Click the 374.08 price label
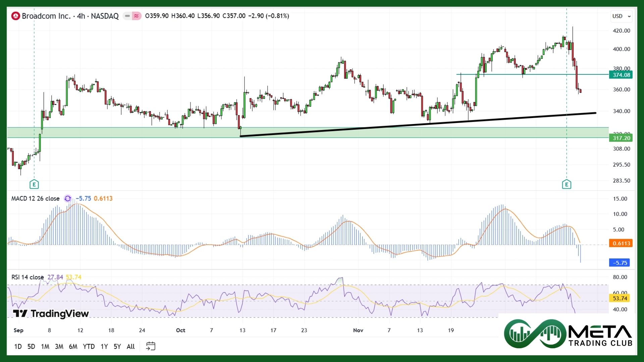The width and height of the screenshot is (644, 362). point(621,75)
